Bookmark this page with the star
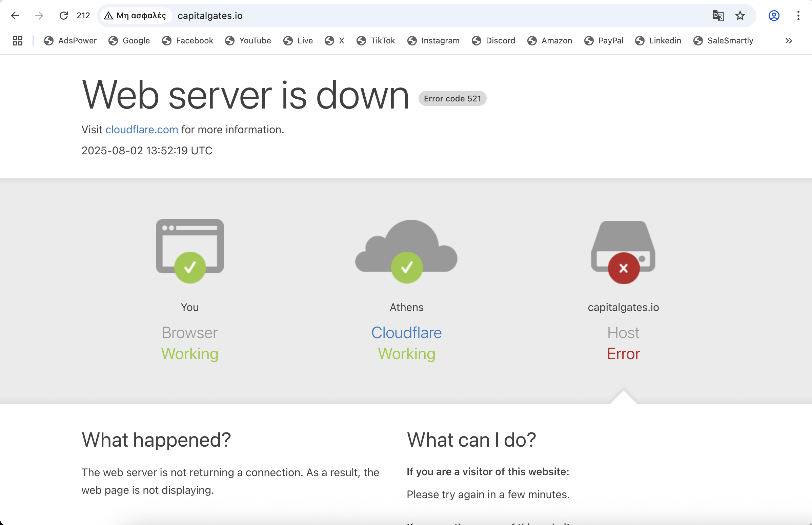 coord(740,16)
